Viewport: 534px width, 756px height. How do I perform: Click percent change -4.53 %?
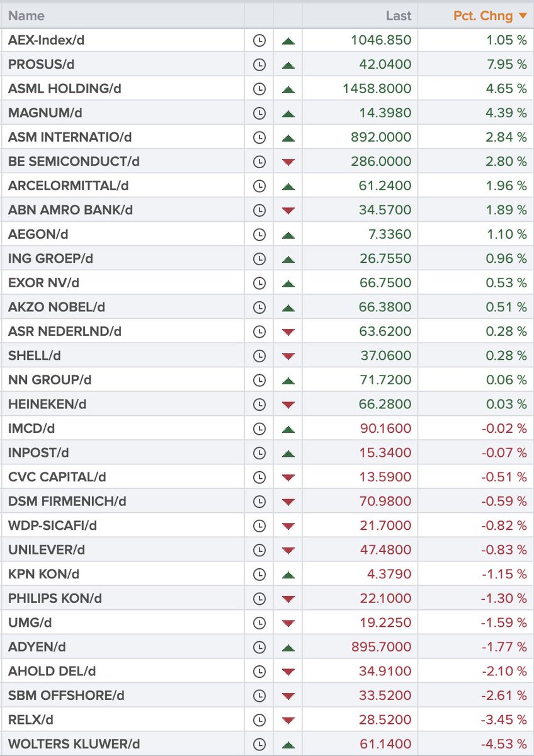point(504,744)
